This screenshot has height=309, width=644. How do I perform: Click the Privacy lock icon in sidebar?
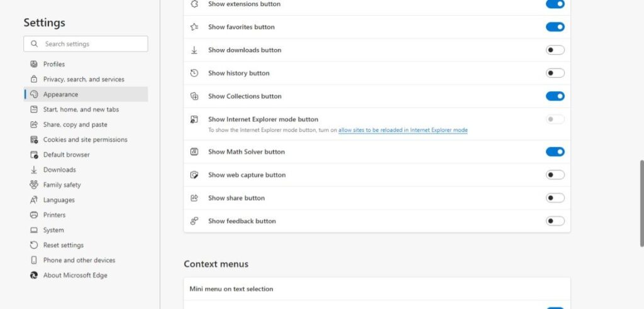34,79
